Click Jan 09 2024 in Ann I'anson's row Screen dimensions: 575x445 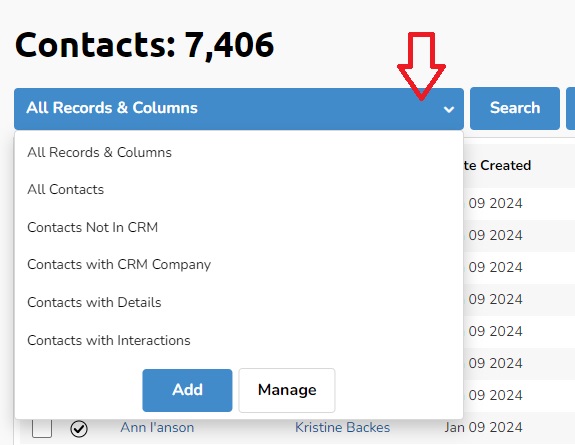coord(484,427)
